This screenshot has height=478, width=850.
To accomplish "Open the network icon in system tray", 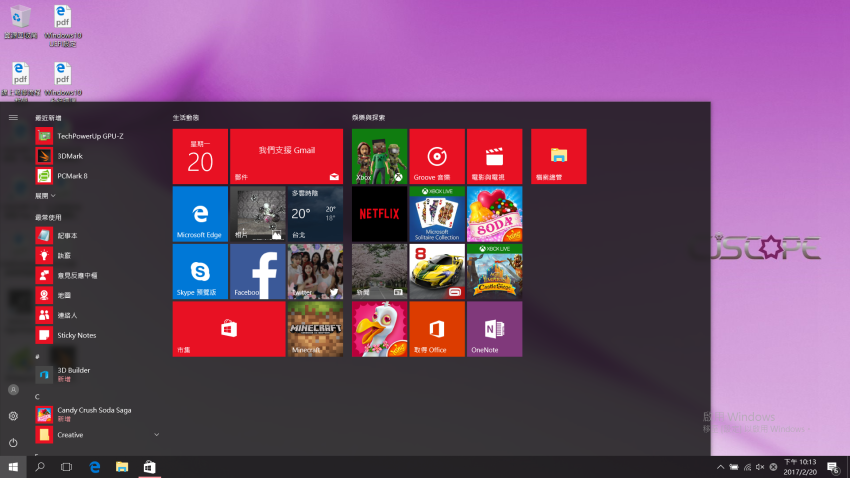I will (x=747, y=467).
